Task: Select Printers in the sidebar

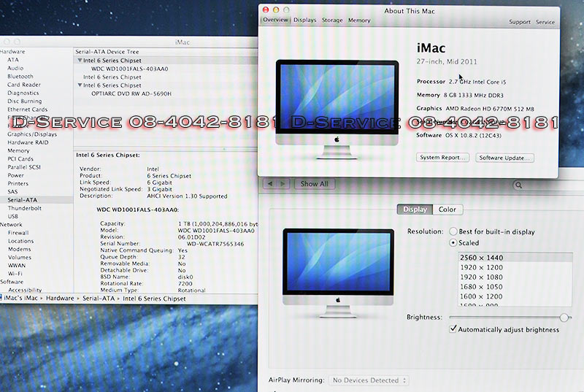Action: point(18,183)
